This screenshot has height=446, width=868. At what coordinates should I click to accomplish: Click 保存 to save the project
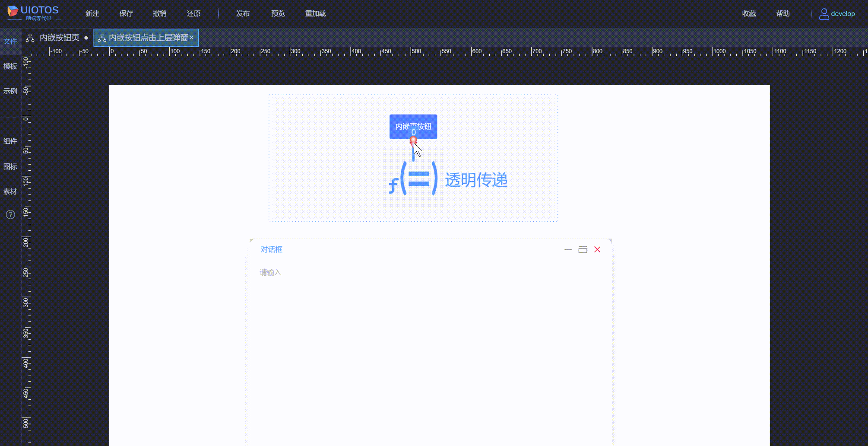click(x=126, y=13)
